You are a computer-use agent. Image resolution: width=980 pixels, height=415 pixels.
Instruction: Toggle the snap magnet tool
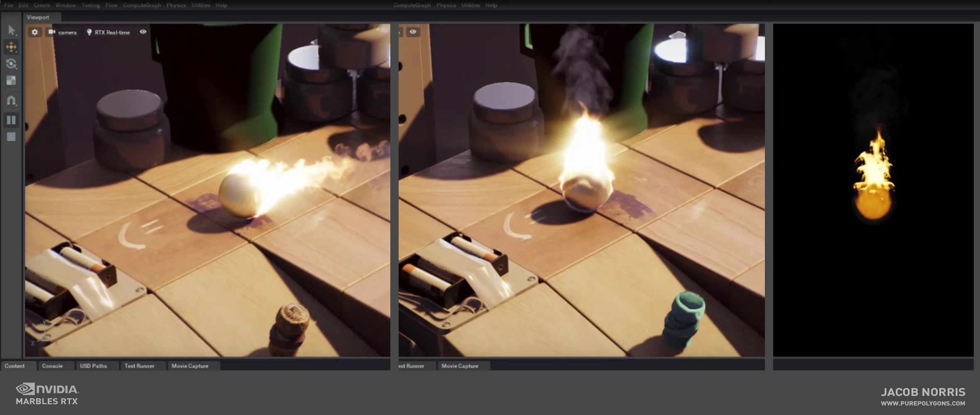pos(12,100)
